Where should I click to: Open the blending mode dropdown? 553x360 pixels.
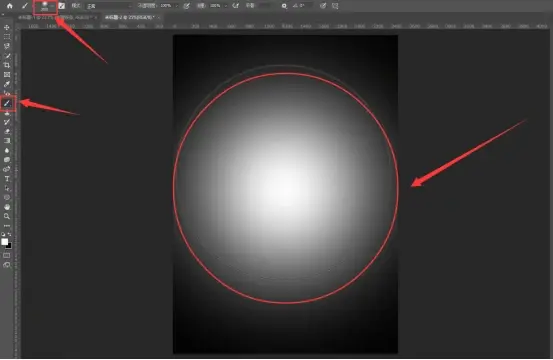point(109,6)
